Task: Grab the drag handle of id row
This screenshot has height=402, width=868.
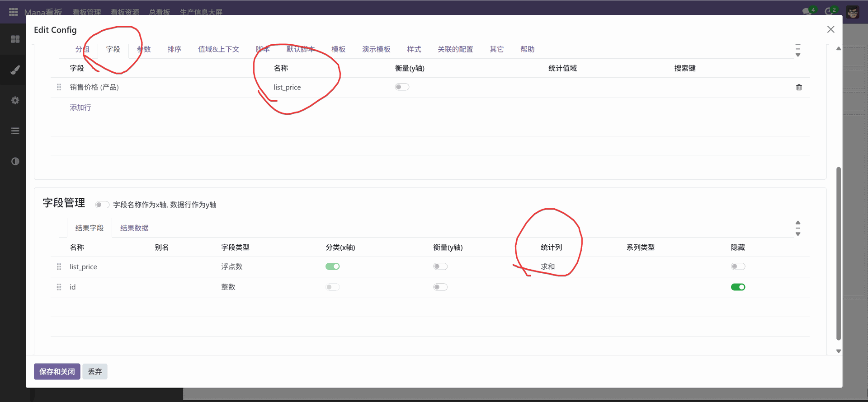Action: click(59, 287)
